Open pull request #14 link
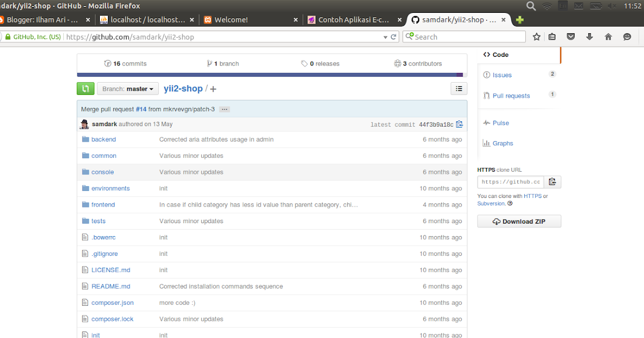 point(141,109)
